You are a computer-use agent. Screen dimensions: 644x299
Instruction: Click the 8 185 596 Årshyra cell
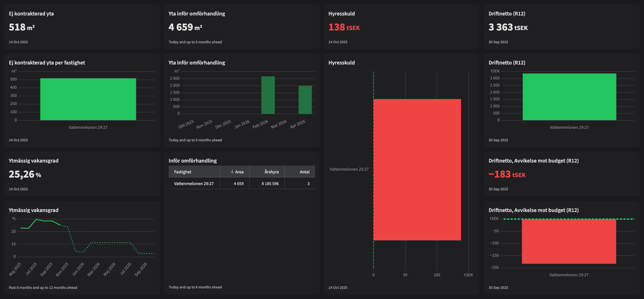pyautogui.click(x=270, y=184)
